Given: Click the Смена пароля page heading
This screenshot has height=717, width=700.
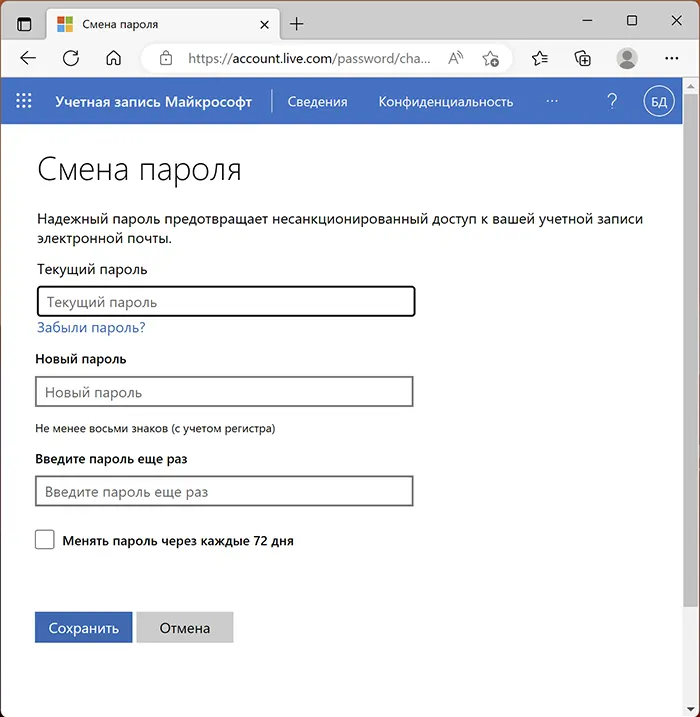Looking at the screenshot, I should click(x=139, y=170).
